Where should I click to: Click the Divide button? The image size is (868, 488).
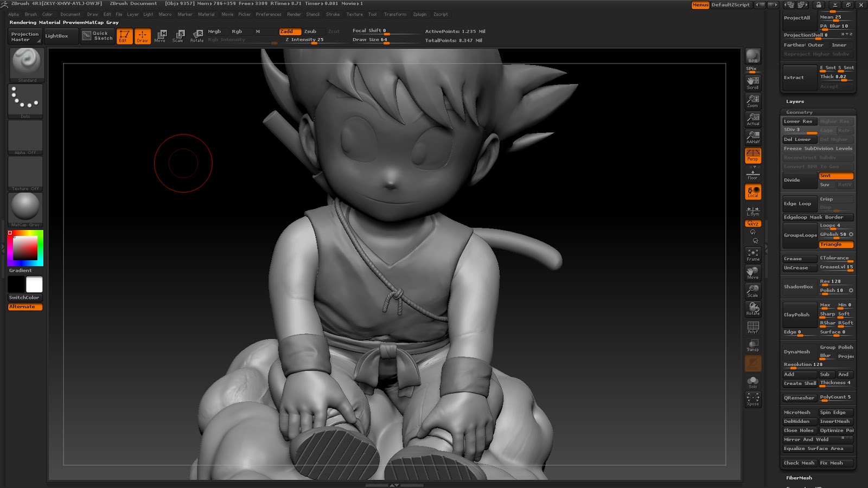(x=800, y=180)
